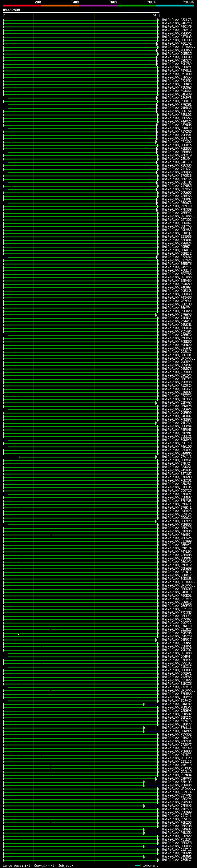Select label UniRef100_A9AWE9
Viewport: 197px width, 868px height.
tap(177, 101)
